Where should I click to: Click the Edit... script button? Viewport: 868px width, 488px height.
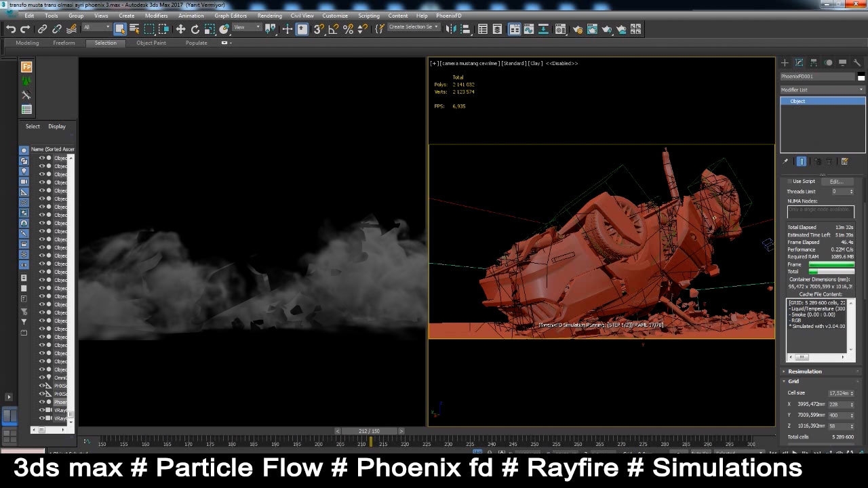click(x=837, y=182)
